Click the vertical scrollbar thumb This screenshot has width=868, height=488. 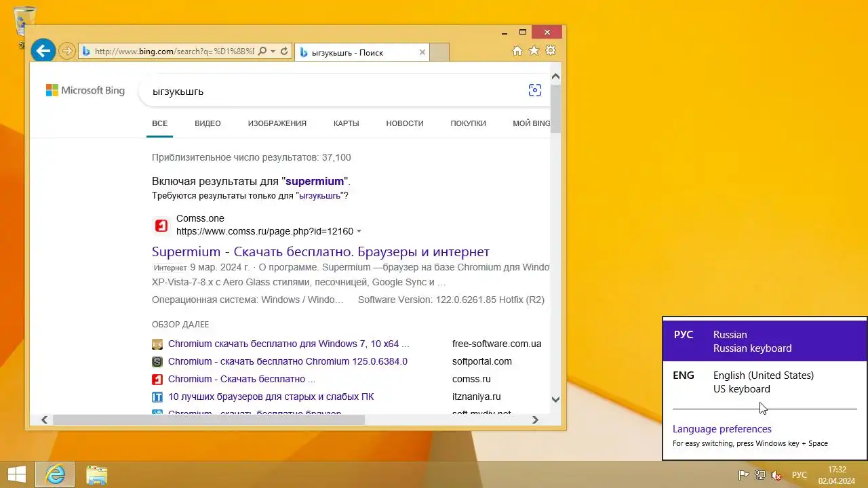(x=555, y=108)
